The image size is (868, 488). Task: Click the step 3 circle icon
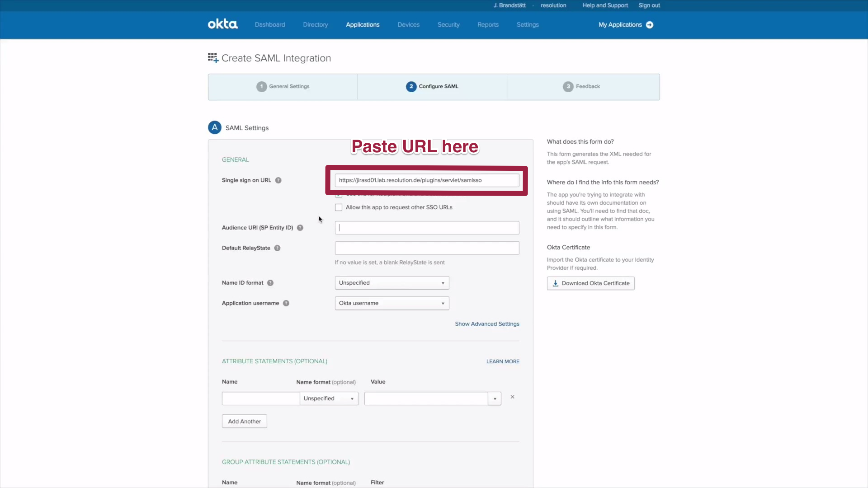[568, 86]
